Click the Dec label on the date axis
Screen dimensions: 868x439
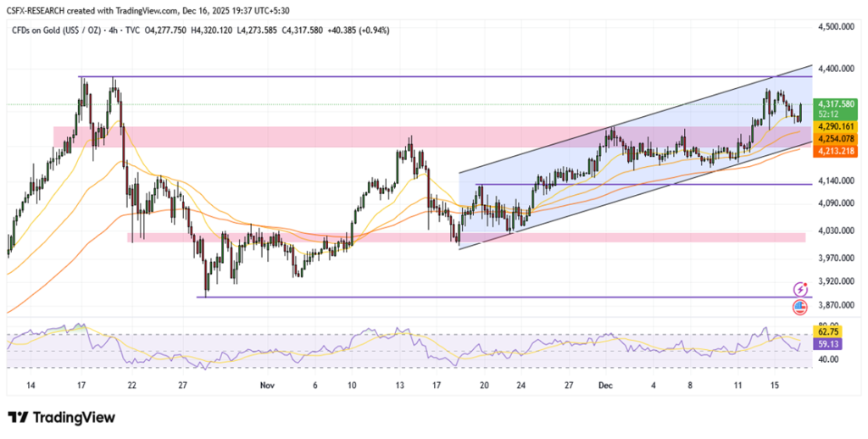604,385
